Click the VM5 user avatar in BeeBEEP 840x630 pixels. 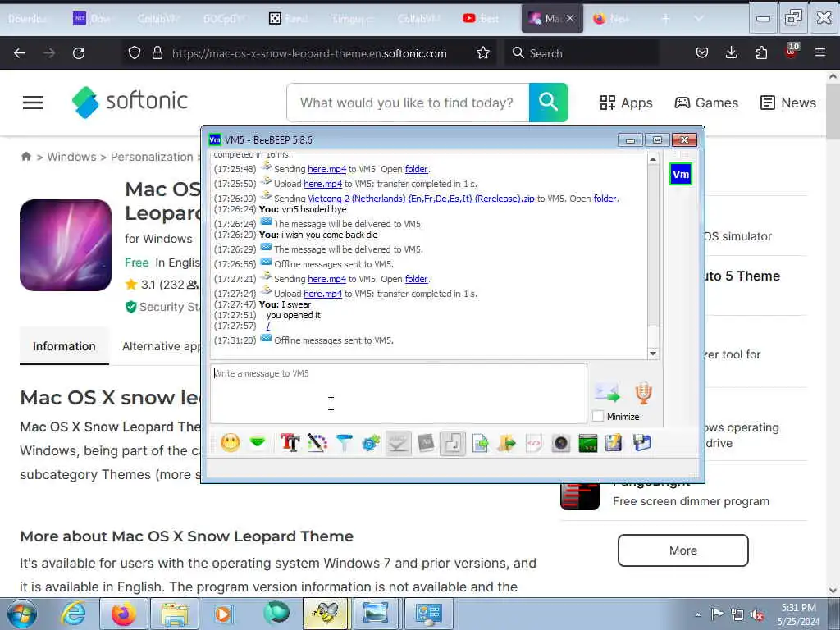pos(680,174)
